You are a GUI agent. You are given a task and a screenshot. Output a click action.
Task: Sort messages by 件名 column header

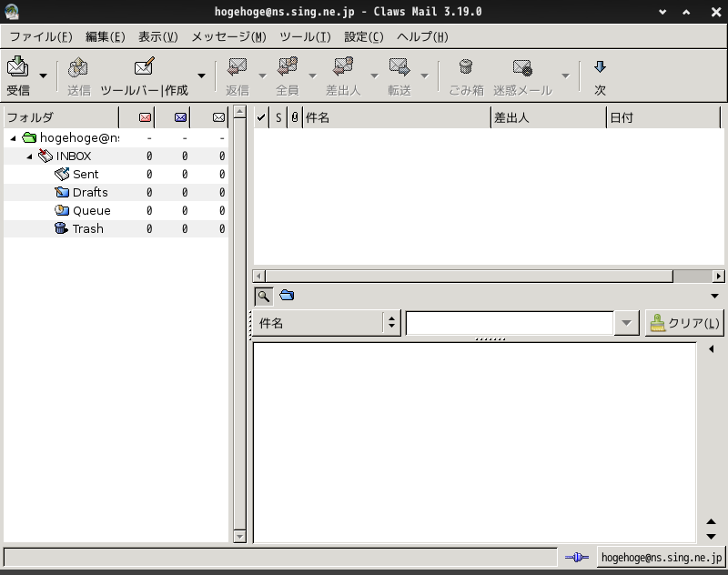coord(397,117)
